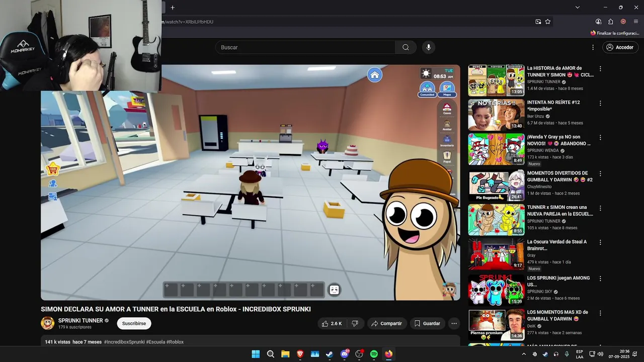Open Windows taskbar search
The width and height of the screenshot is (644, 362).
(x=270, y=354)
